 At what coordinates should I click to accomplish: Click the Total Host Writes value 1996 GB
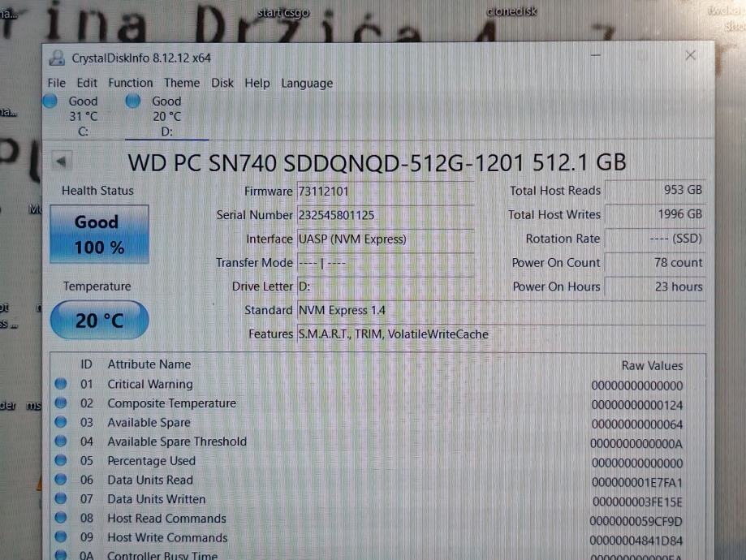(x=654, y=214)
